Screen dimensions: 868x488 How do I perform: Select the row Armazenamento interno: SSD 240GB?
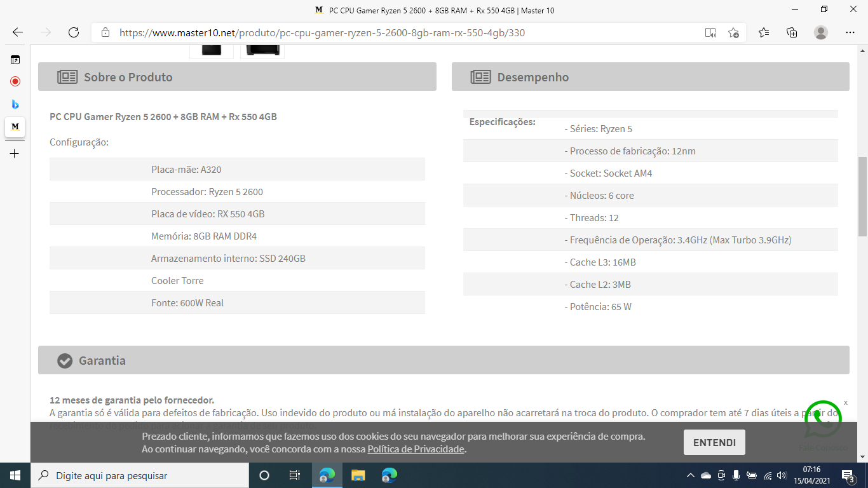[237, 258]
